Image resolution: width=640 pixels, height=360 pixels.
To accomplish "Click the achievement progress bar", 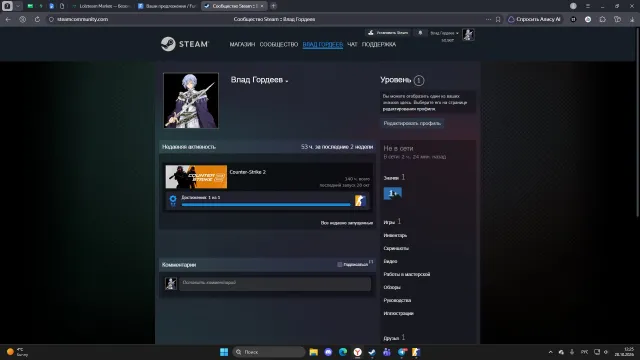I will point(266,204).
